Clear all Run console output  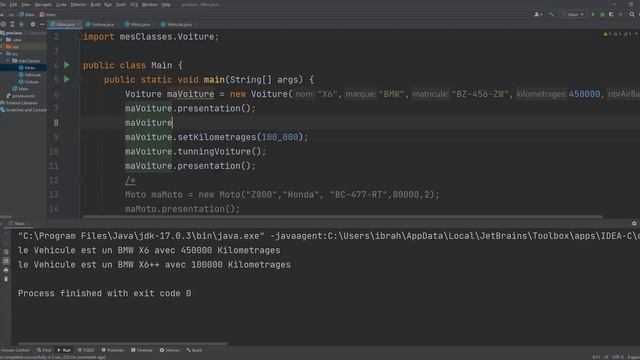6,279
